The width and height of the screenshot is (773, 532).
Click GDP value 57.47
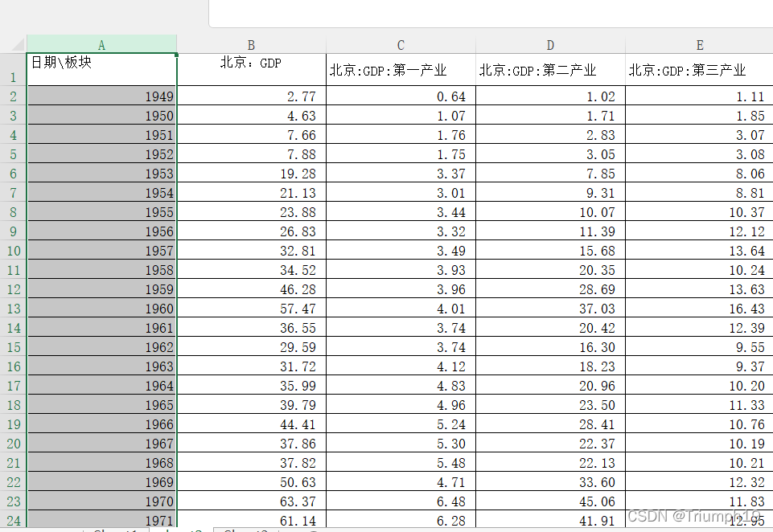pos(252,309)
